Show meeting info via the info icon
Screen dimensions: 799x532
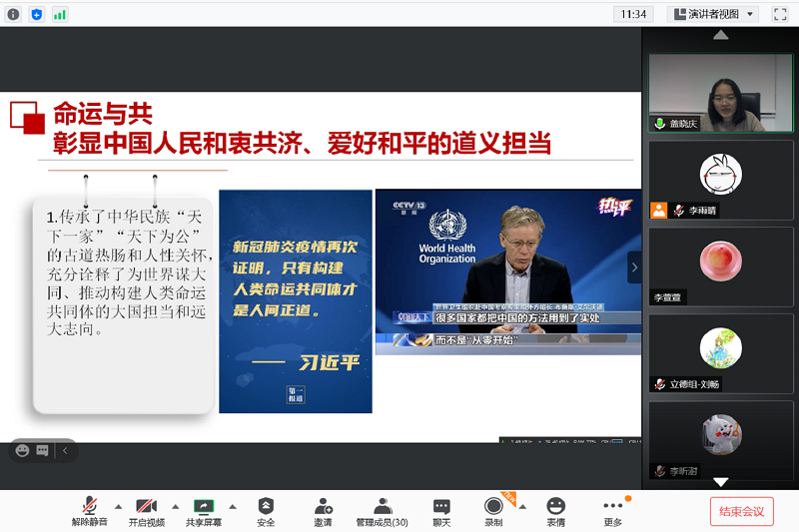point(13,14)
